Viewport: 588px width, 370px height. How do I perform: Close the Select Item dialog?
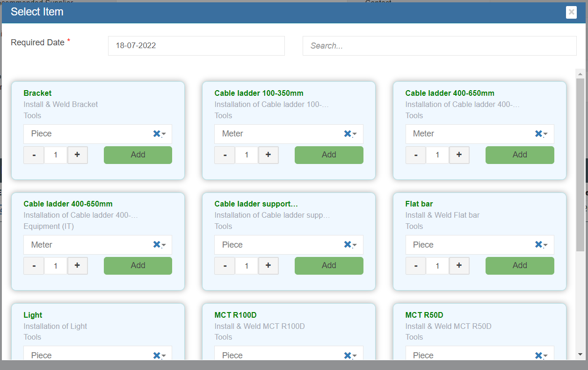[x=571, y=12]
